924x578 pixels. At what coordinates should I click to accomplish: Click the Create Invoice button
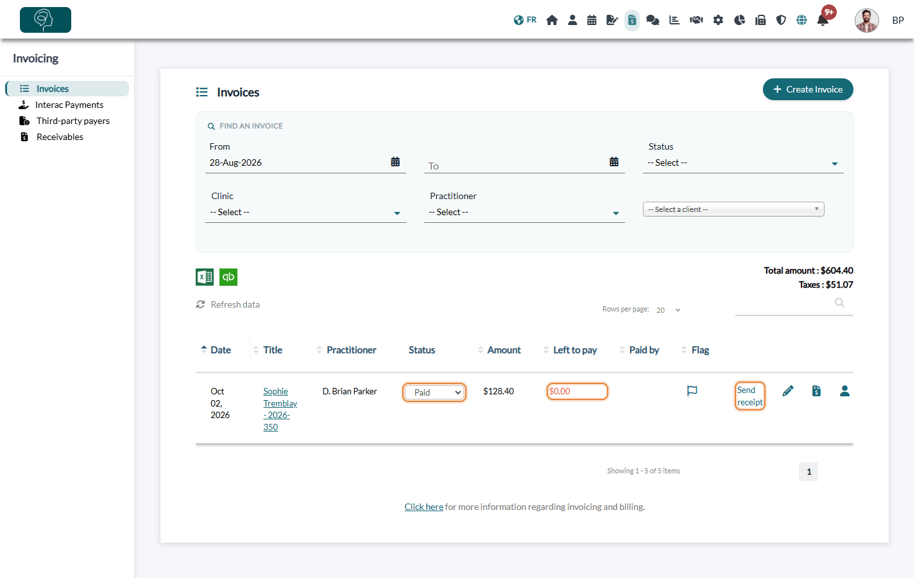(x=808, y=89)
